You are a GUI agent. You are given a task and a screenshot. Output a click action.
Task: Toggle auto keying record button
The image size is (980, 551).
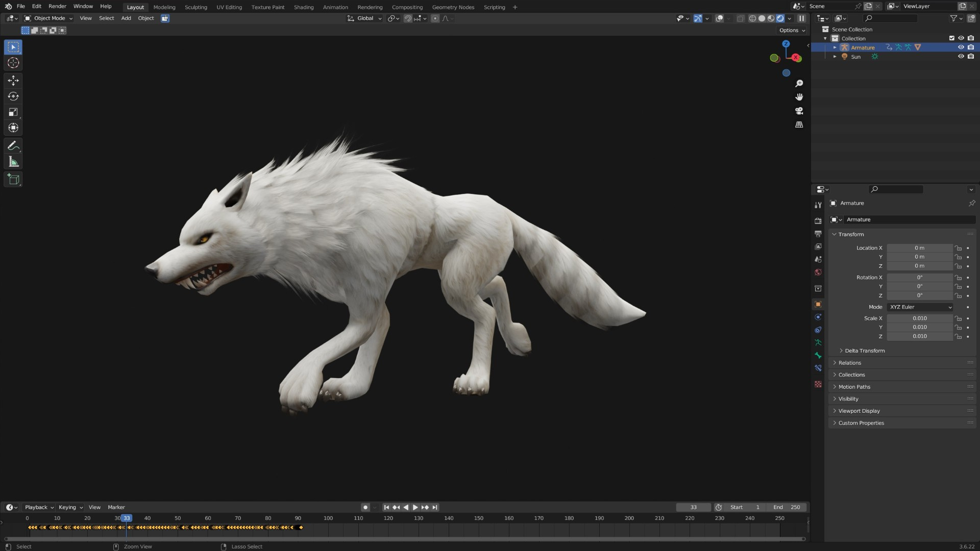point(365,508)
